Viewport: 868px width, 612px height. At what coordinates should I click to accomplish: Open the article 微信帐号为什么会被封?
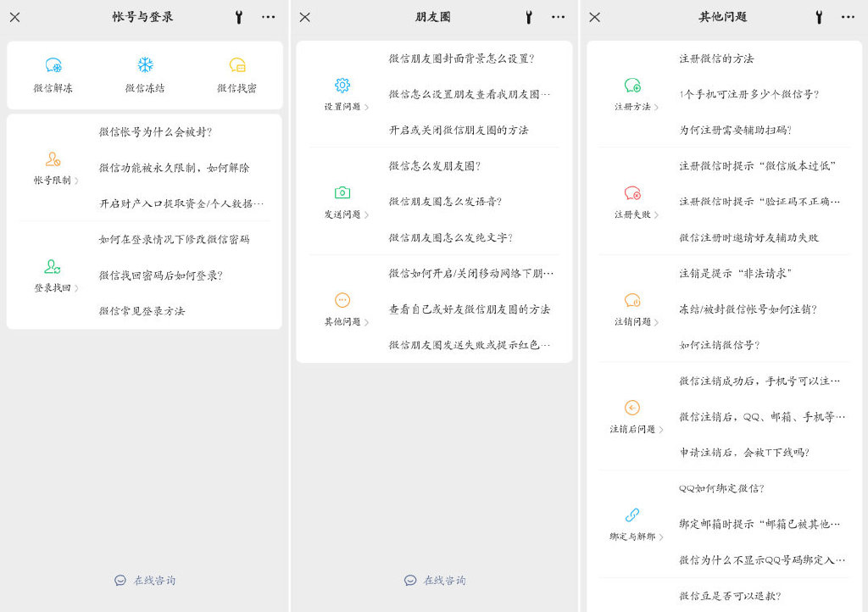tap(155, 132)
